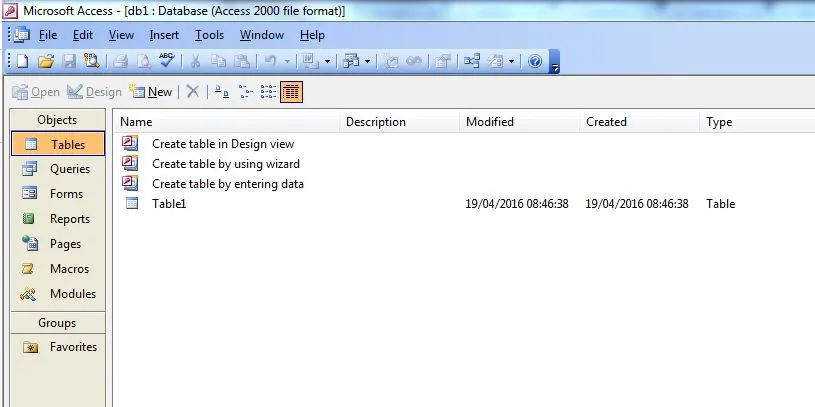
Task: Click the Delete X icon
Action: (192, 92)
